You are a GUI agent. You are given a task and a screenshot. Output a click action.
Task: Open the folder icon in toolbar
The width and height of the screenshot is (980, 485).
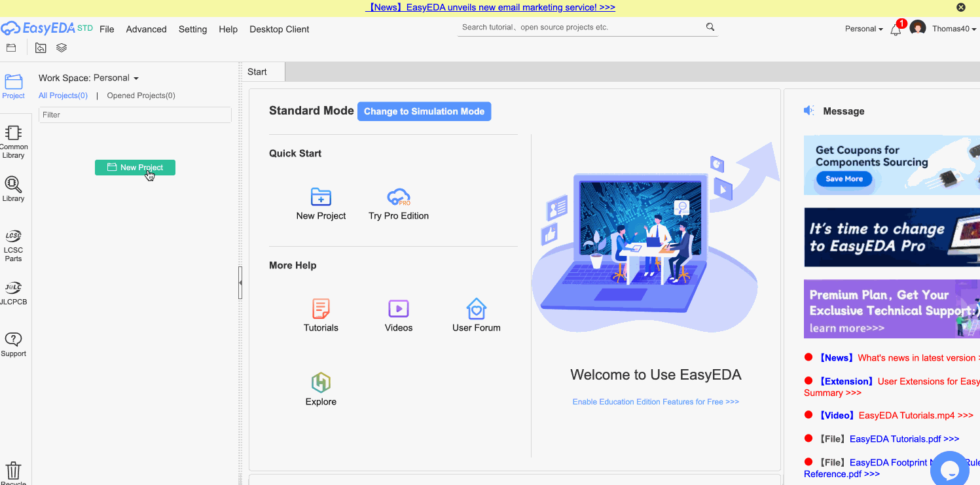point(11,48)
